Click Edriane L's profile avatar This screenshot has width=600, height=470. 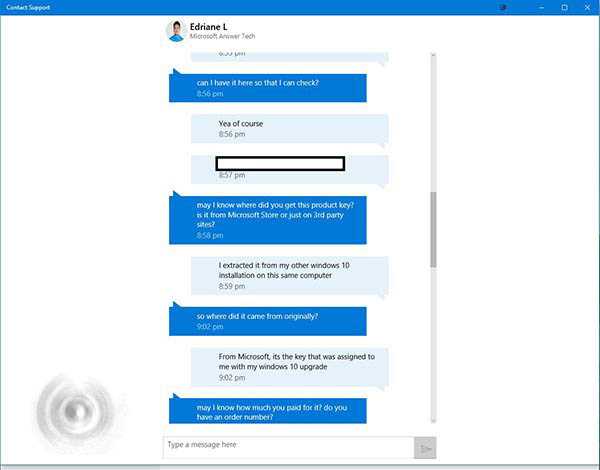click(176, 31)
